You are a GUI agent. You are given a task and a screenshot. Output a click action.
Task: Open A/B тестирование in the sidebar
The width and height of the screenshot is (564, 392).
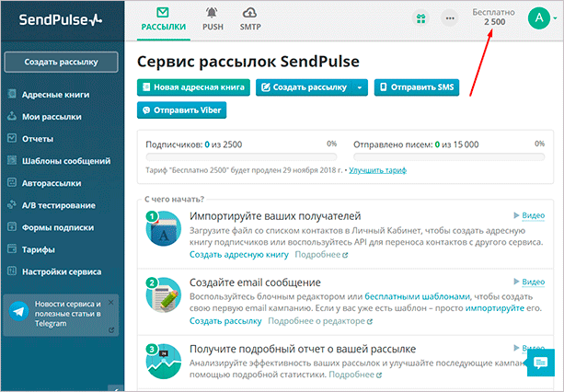[x=58, y=205]
